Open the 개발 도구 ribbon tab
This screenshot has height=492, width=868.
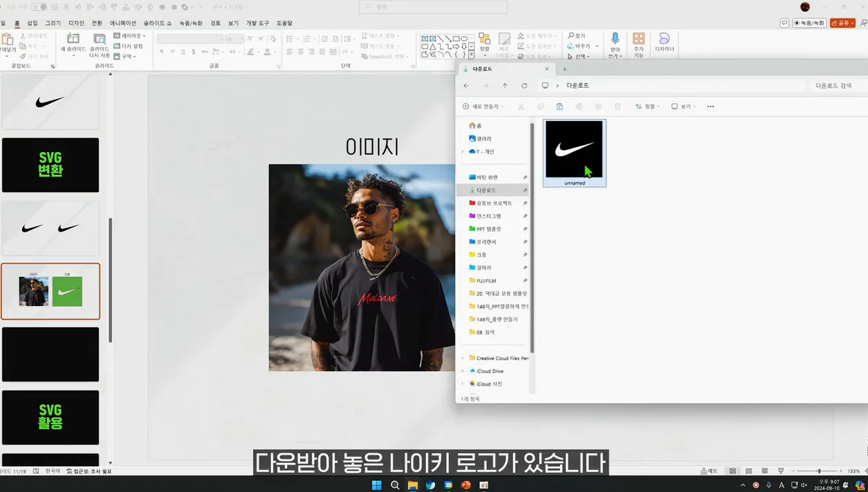coord(258,23)
